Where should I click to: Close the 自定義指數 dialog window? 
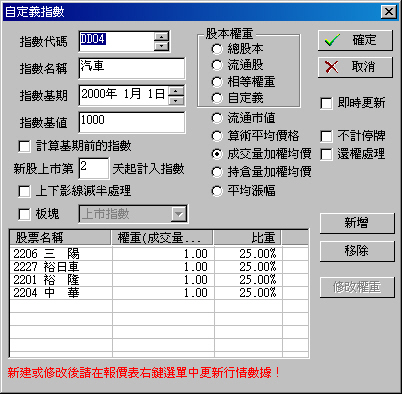[389, 12]
